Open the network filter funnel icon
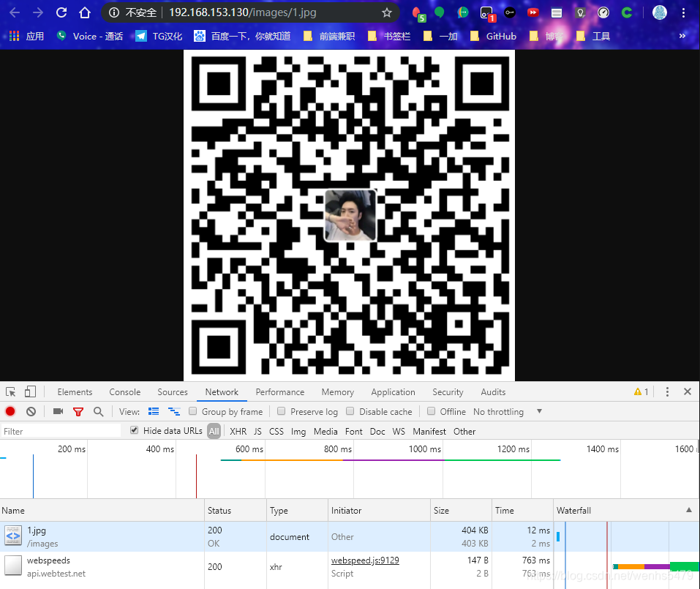Screen dimensions: 700x589 pos(78,411)
